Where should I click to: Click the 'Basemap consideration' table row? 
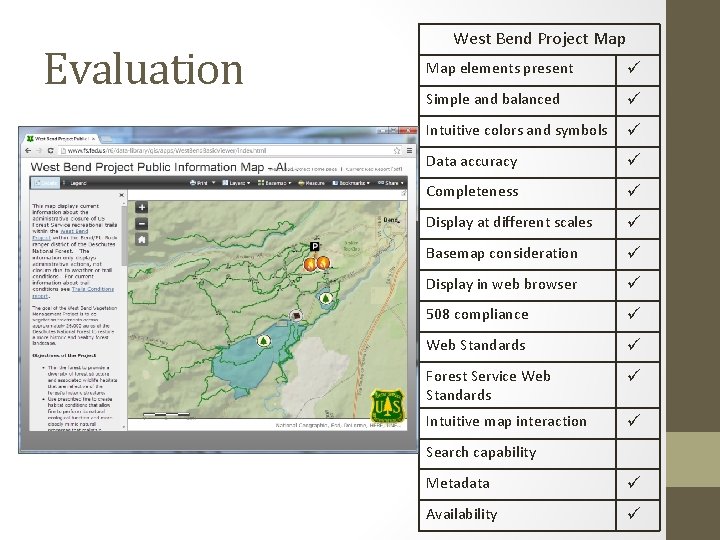(540, 254)
